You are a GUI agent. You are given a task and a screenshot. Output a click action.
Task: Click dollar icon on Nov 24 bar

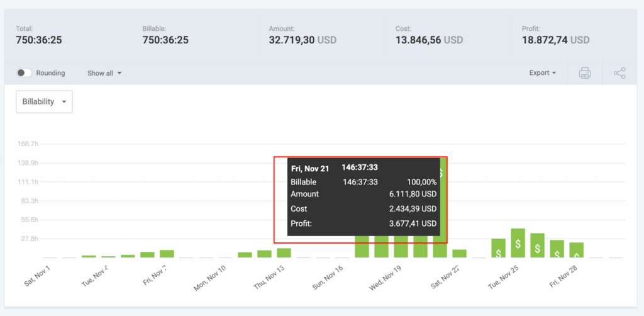click(498, 253)
